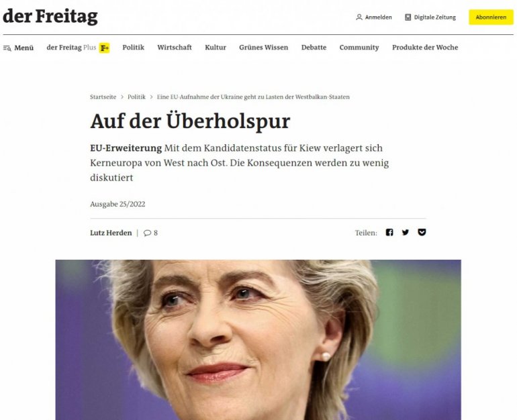Share article on Facebook icon
This screenshot has height=420, width=517.
click(389, 232)
